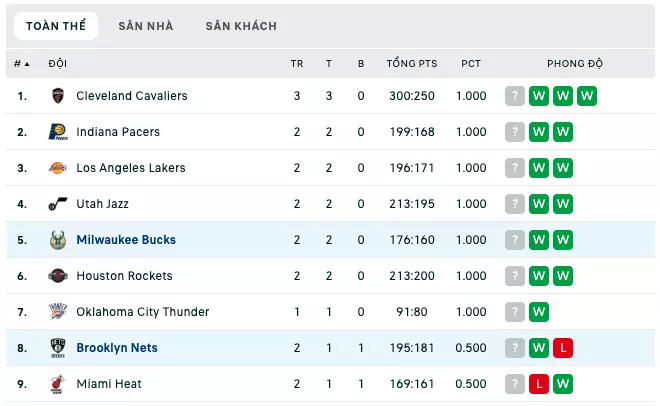Image resolution: width=660 pixels, height=406 pixels.
Task: Open the Milwaukee Bucks team link
Action: pyautogui.click(x=126, y=240)
